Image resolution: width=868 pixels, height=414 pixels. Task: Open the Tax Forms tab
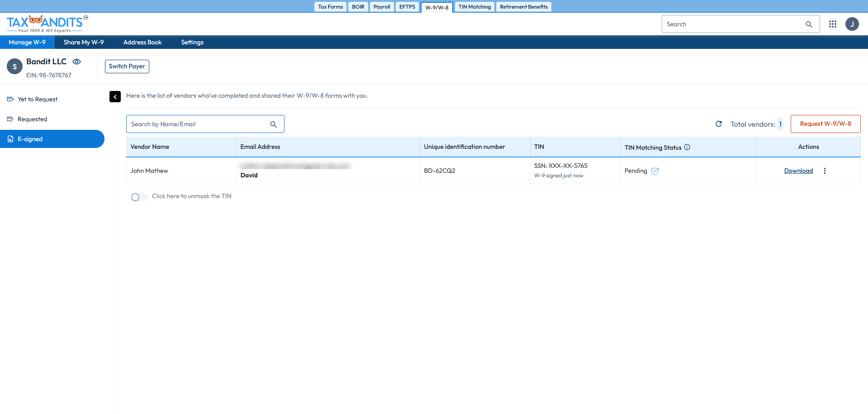(x=330, y=7)
